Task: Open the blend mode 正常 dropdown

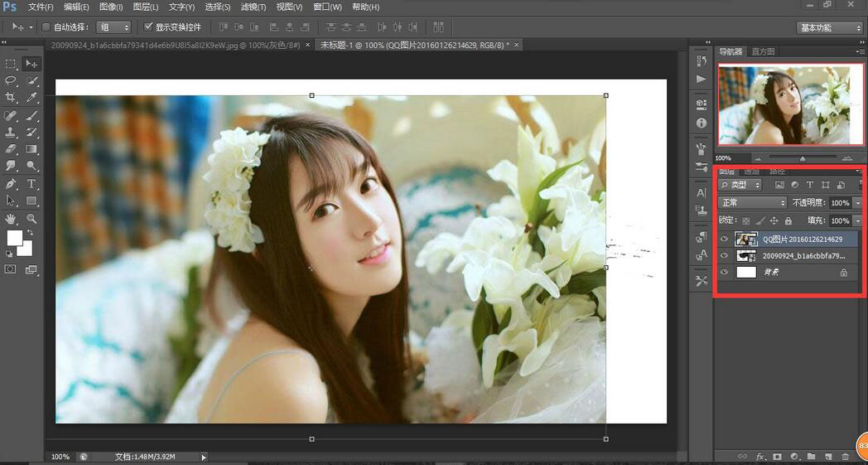Action: (752, 203)
